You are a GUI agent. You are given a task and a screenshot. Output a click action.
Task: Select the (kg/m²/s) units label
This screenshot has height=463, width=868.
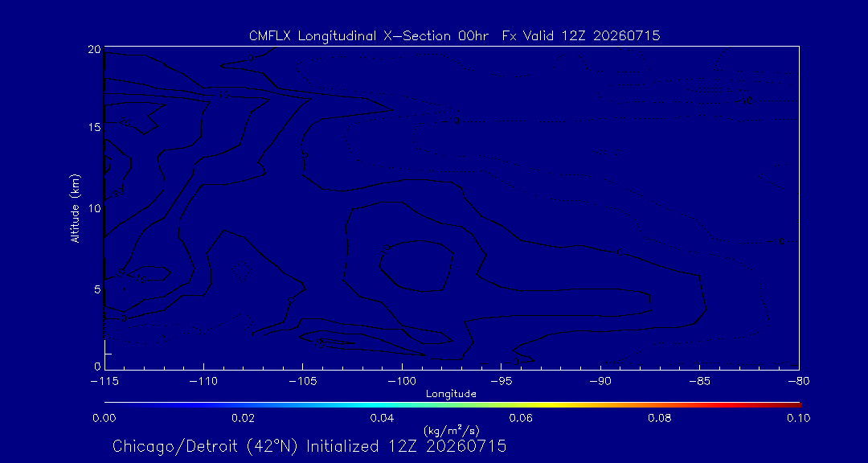pyautogui.click(x=451, y=432)
